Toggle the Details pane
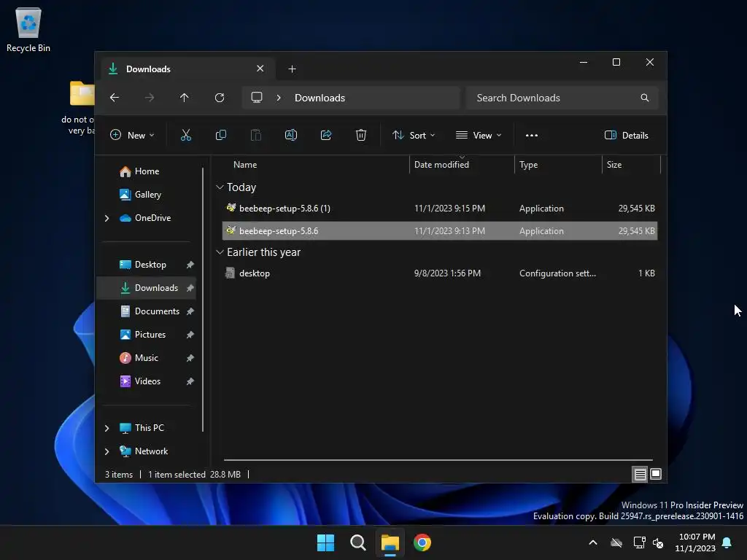 coord(626,135)
